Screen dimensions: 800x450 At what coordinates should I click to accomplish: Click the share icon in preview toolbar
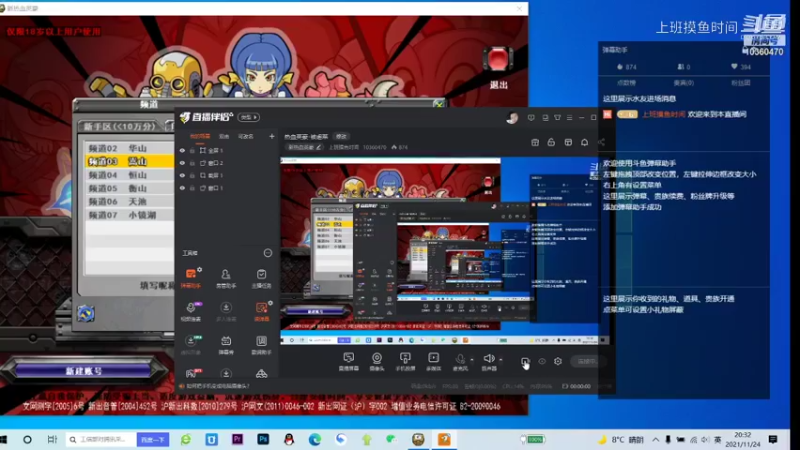tap(601, 142)
